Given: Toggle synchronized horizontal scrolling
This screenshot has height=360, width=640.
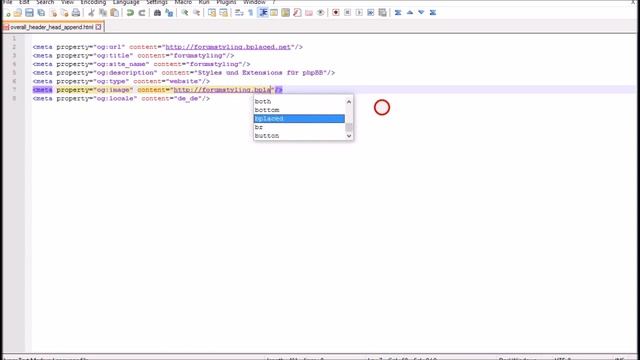Looking at the screenshot, I should click(x=223, y=13).
